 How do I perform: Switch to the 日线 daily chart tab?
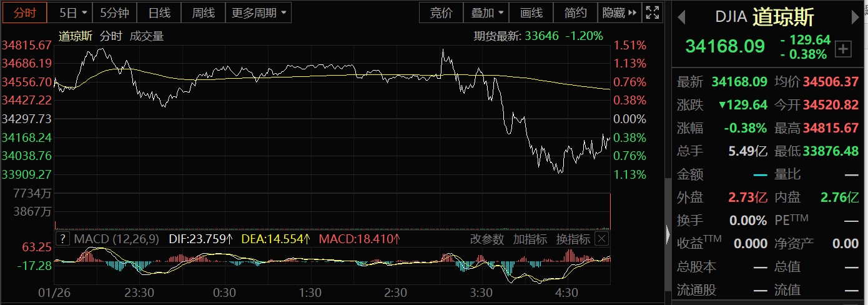[x=159, y=12]
